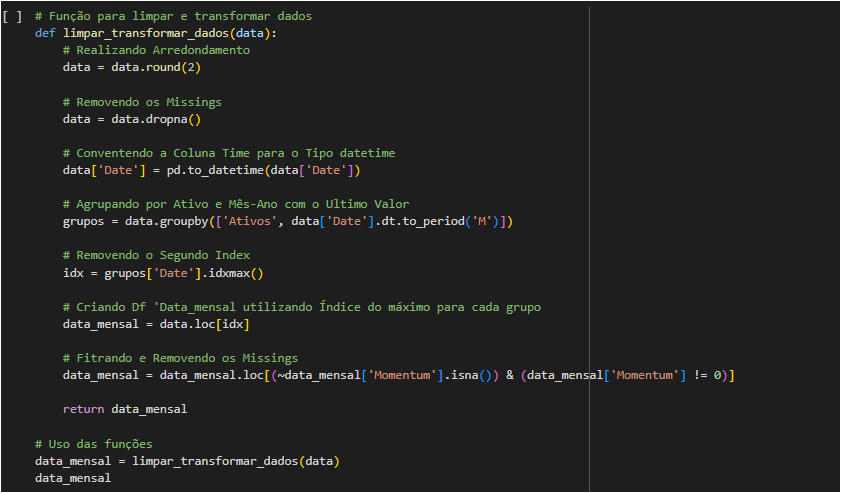Click comment "# Uso das funções"
The height and width of the screenshot is (493, 841).
click(x=94, y=444)
